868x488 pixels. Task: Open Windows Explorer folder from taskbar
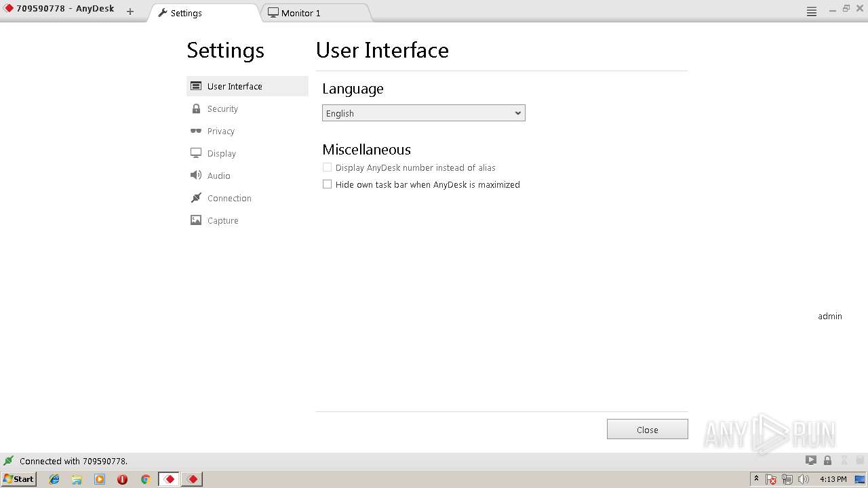77,479
